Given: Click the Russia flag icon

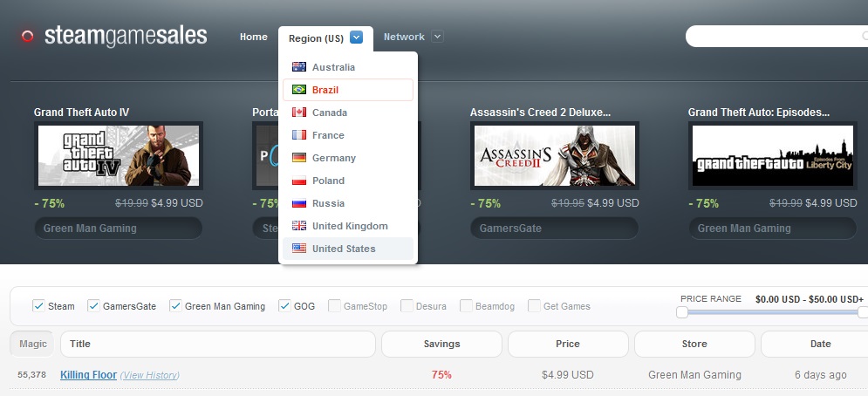Looking at the screenshot, I should point(299,203).
